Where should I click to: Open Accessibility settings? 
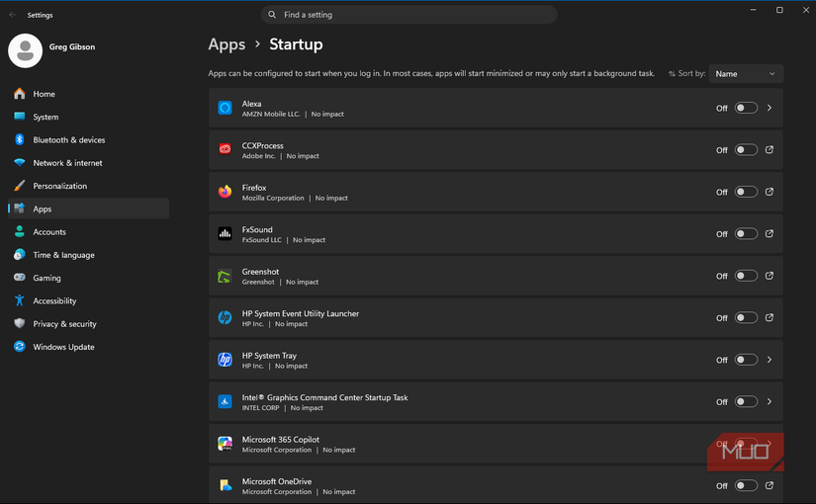point(88,300)
